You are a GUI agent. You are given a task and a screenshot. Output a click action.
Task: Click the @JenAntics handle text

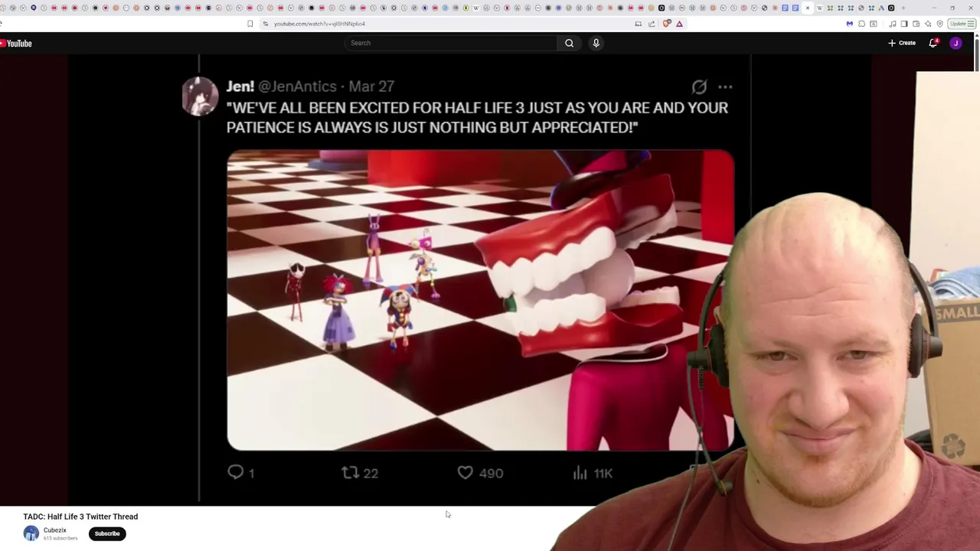pos(297,87)
